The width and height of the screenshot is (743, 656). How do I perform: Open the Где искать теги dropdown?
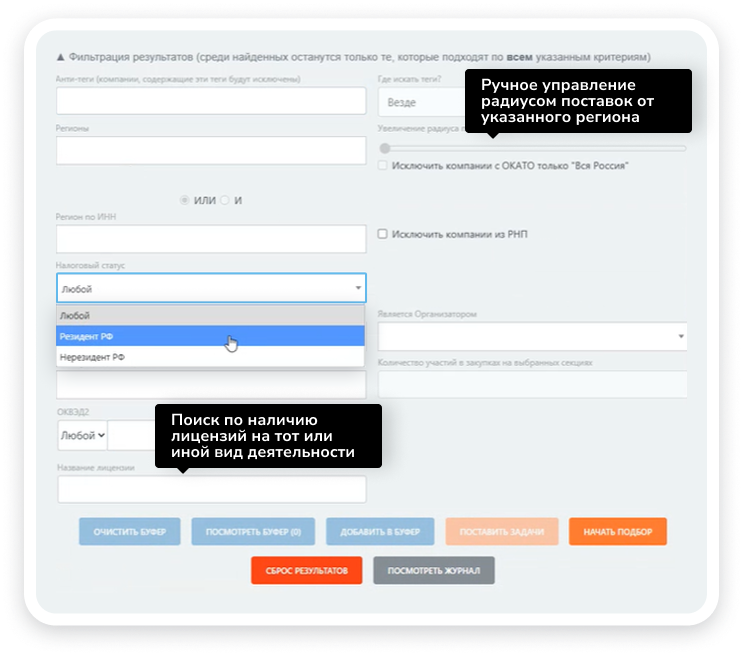point(420,102)
